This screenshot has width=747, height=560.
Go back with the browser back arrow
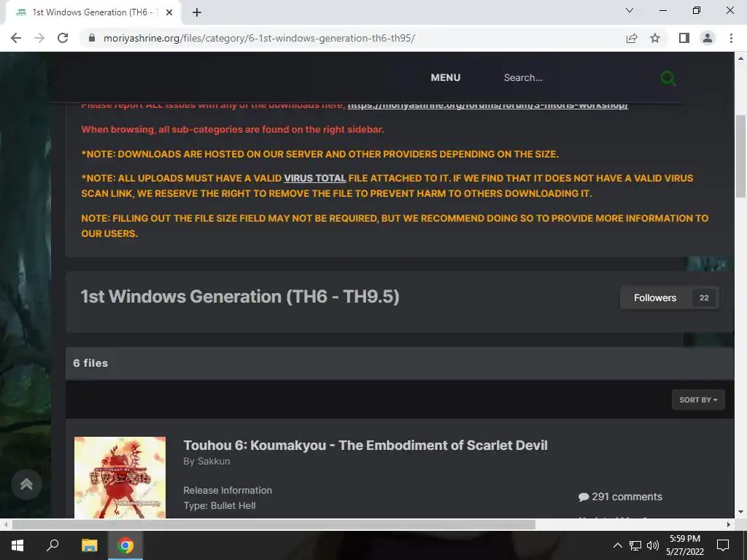[x=16, y=38]
